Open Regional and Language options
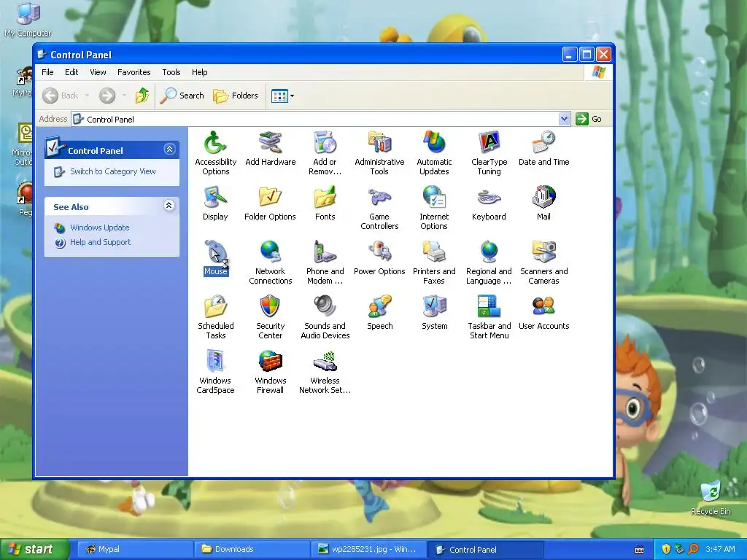 pos(489,262)
